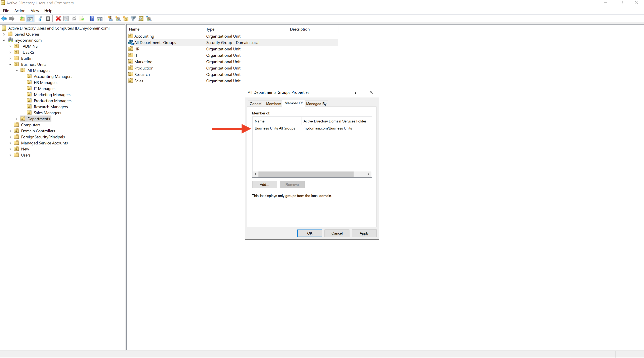The width and height of the screenshot is (644, 358).
Task: Expand the Departments tree node
Action: pos(17,119)
